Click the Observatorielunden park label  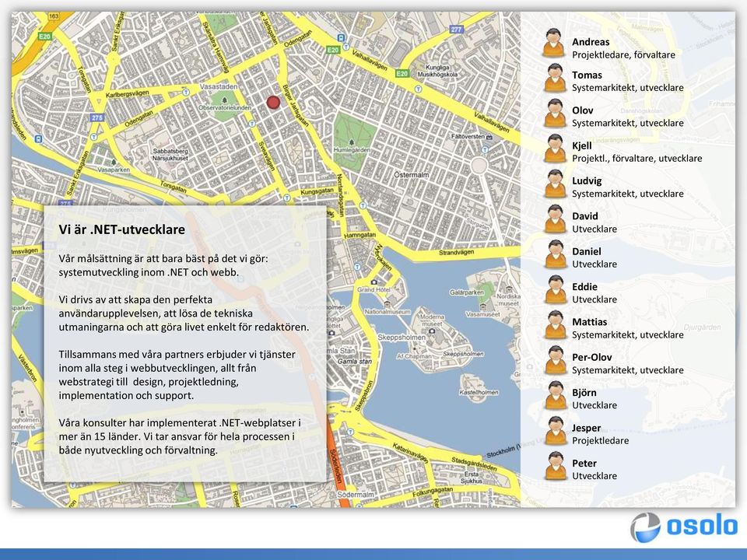(224, 107)
